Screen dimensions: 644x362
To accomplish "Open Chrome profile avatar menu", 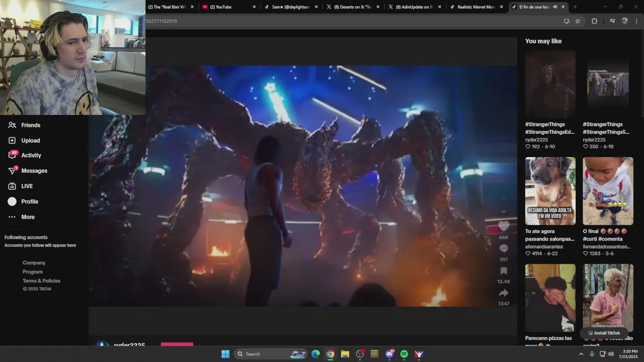I will (625, 21).
